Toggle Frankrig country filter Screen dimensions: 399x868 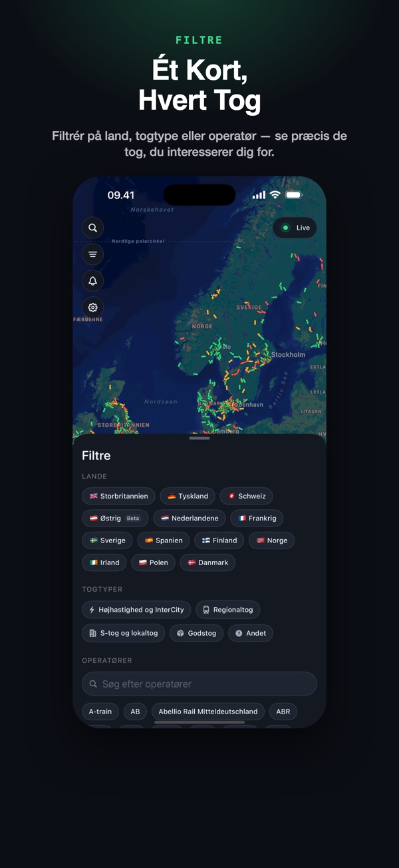pyautogui.click(x=257, y=518)
